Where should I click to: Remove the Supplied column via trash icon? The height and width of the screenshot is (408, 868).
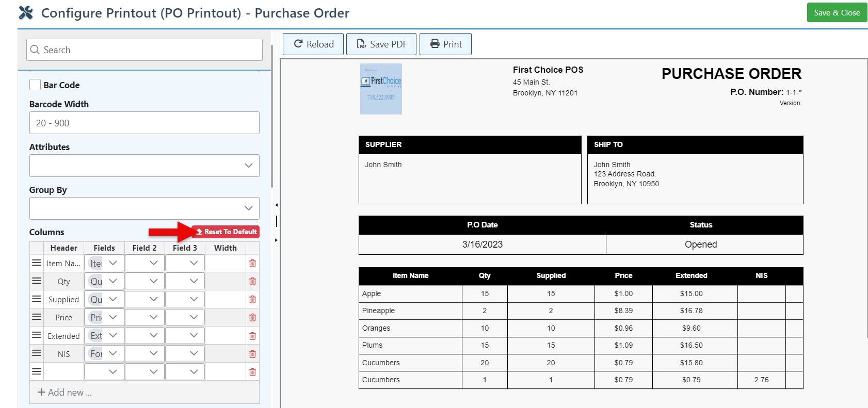click(x=252, y=300)
